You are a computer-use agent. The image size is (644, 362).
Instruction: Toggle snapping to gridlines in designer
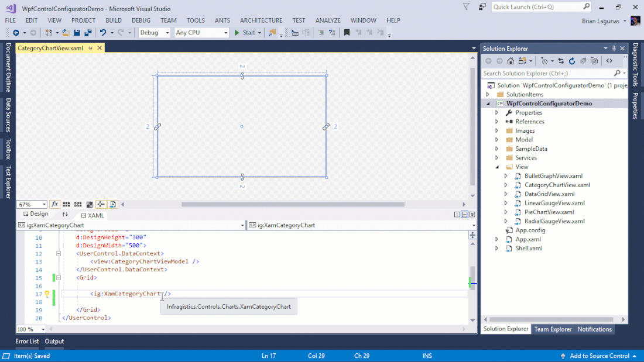(x=78, y=205)
